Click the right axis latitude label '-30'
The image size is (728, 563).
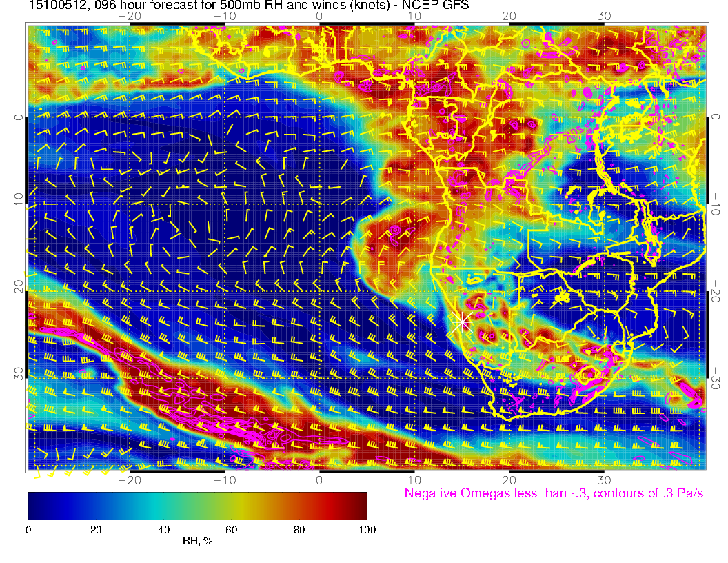point(716,379)
